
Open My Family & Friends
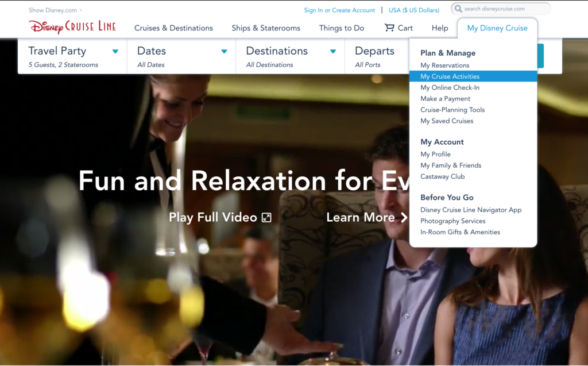coord(451,165)
